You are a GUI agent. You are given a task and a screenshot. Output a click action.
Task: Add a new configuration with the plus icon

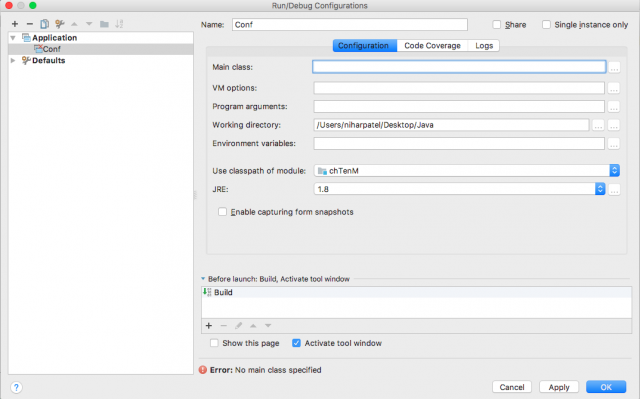tap(15, 24)
